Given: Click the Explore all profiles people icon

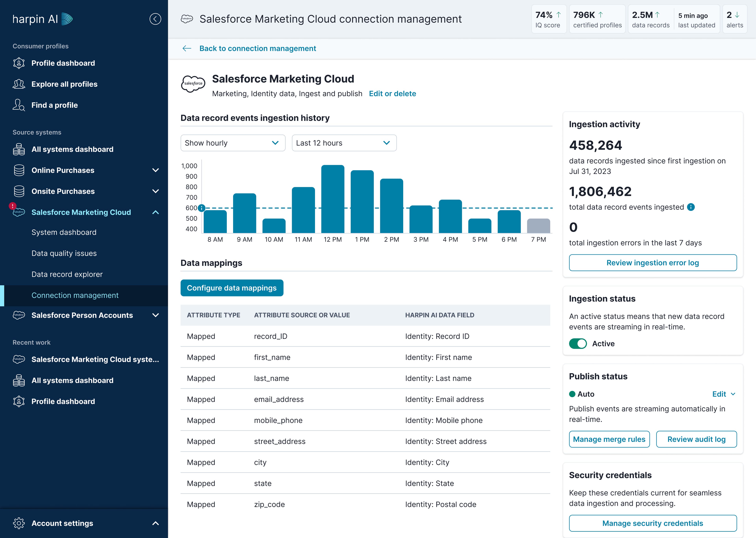Looking at the screenshot, I should tap(19, 84).
